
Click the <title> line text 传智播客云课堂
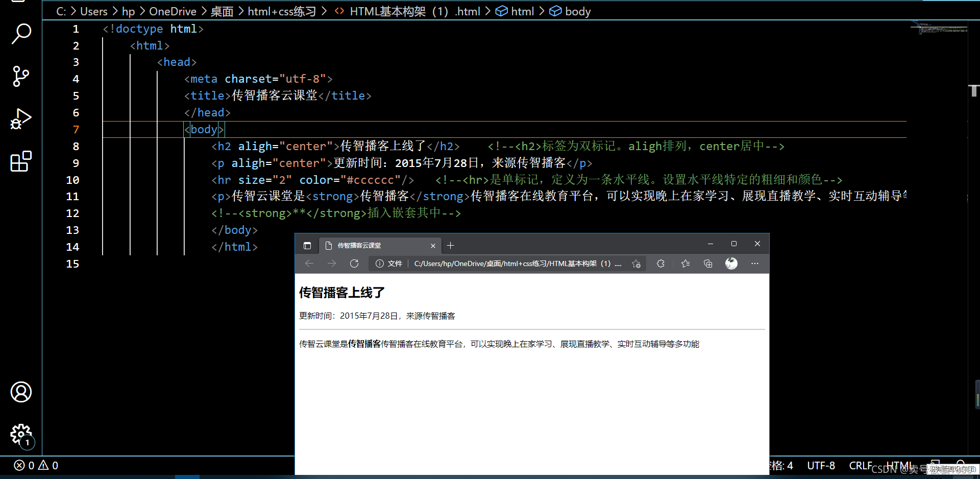click(x=275, y=95)
